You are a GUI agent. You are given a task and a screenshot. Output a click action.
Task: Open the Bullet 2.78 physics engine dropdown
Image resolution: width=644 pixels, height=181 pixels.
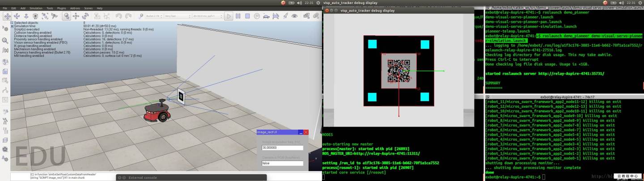154,16
